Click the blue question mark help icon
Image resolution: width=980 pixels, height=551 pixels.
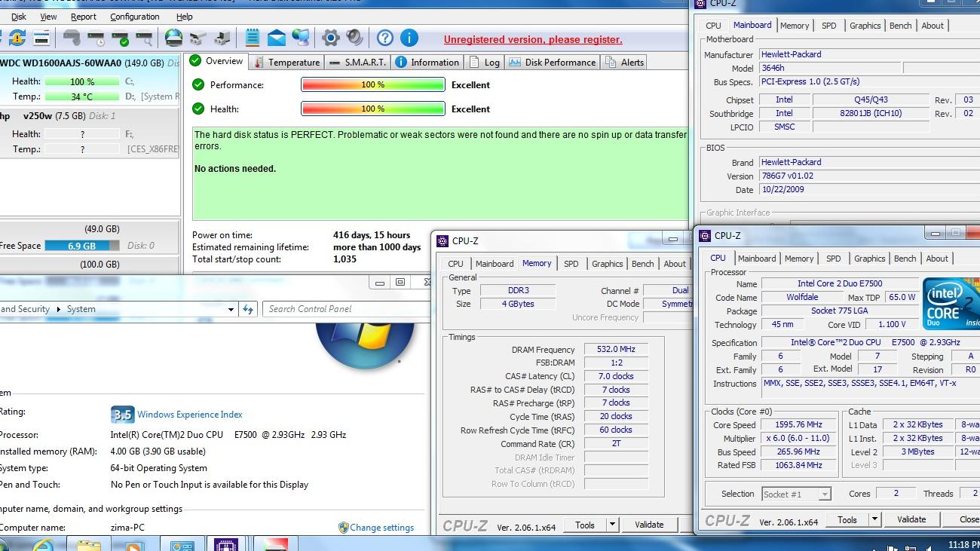click(x=385, y=38)
